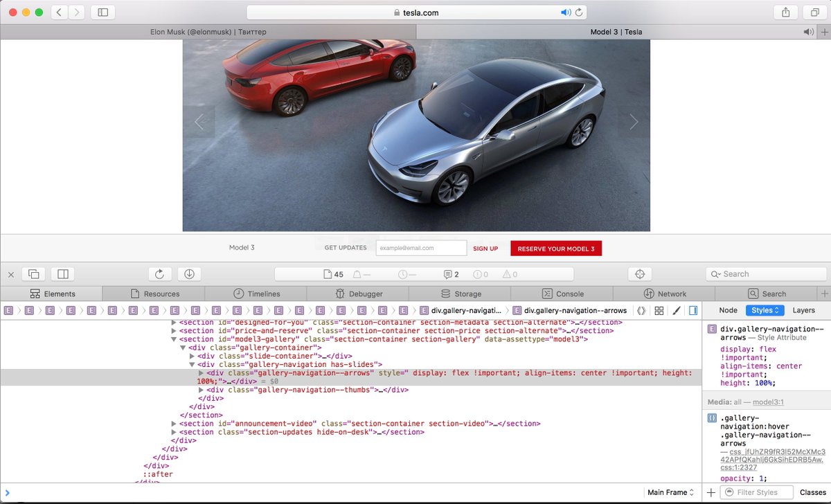
Task: Go back with Safari's back arrow
Action: point(60,12)
